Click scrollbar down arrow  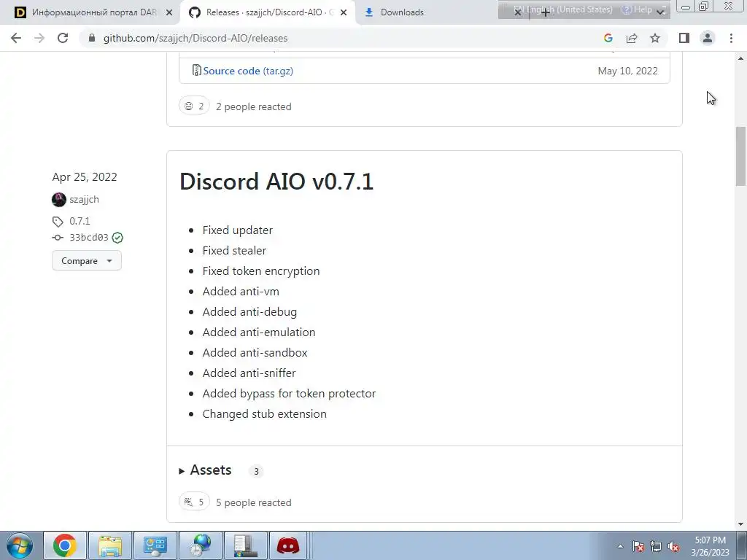(741, 524)
